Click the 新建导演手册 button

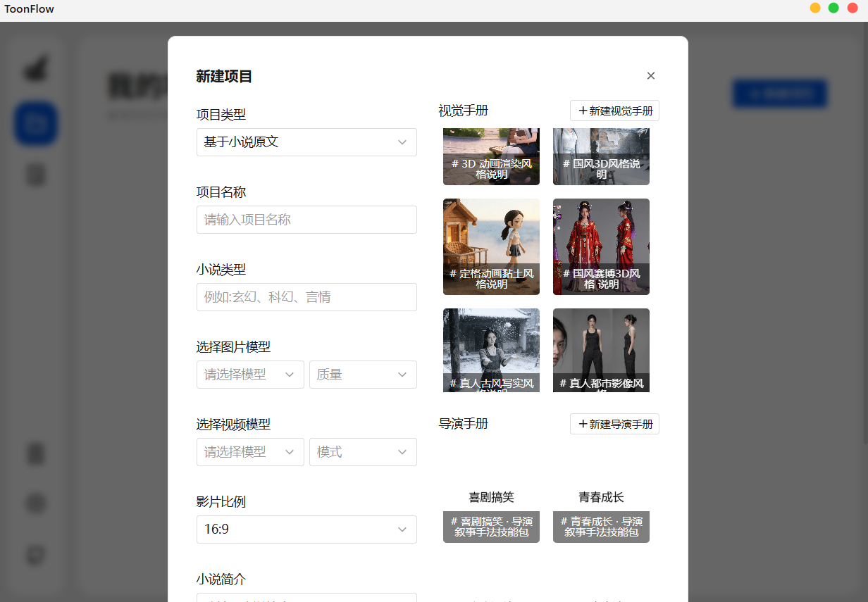[x=614, y=424]
